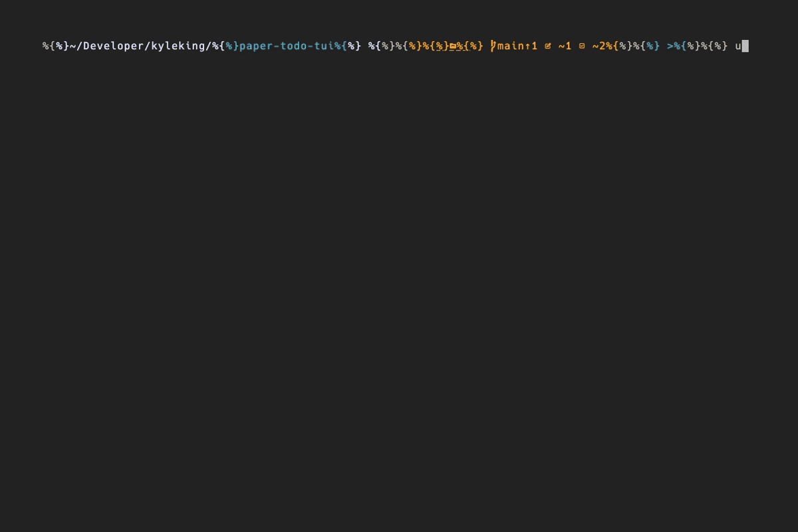The height and width of the screenshot is (532, 798).
Task: Click the home tilde starting the path
Action: pyautogui.click(x=72, y=46)
